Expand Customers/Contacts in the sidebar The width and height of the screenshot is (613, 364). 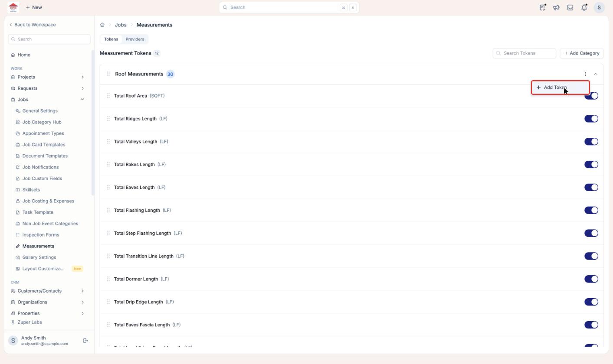82,291
